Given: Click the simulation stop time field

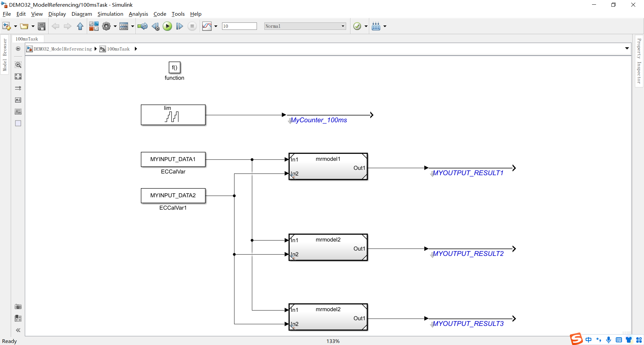Looking at the screenshot, I should (239, 26).
